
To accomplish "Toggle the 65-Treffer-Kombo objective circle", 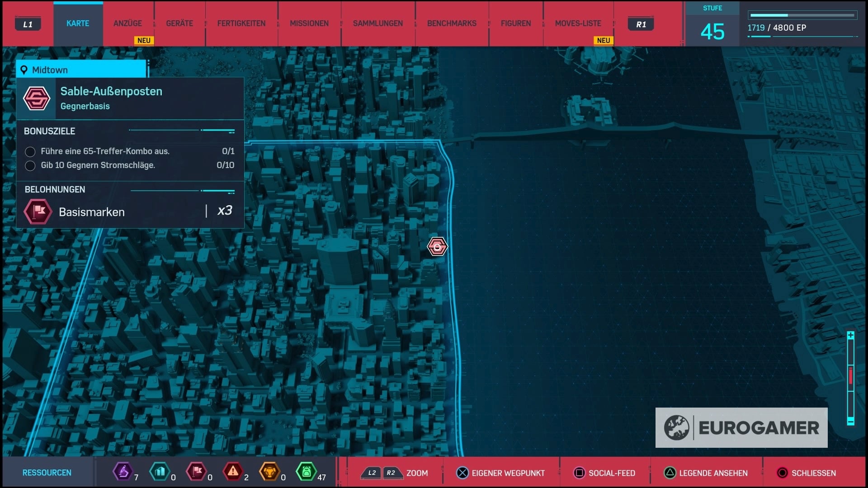I will click(30, 152).
